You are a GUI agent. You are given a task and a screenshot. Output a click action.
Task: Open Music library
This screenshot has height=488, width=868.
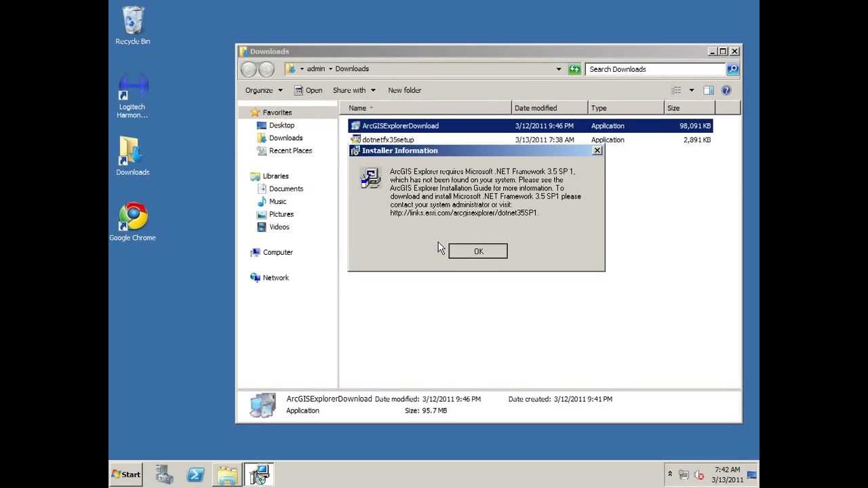tap(271, 202)
